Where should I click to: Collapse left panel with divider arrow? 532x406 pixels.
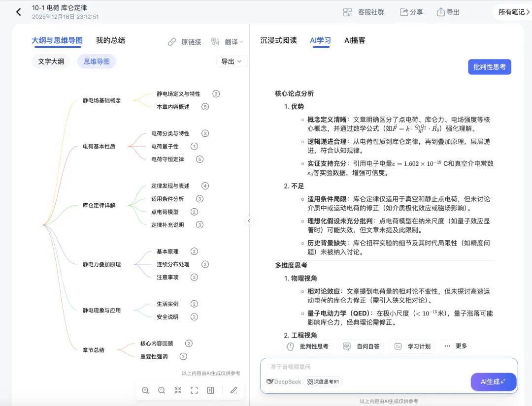(249, 221)
